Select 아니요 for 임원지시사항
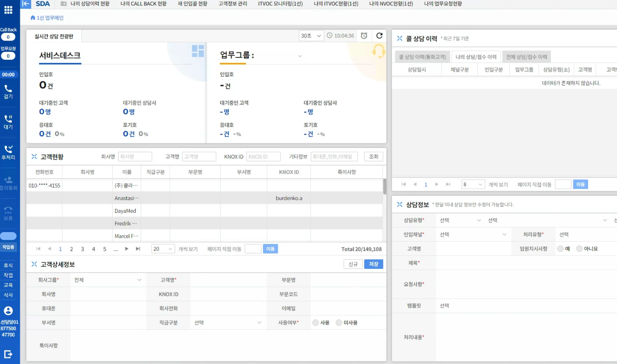This screenshot has width=617, height=364. pos(579,249)
